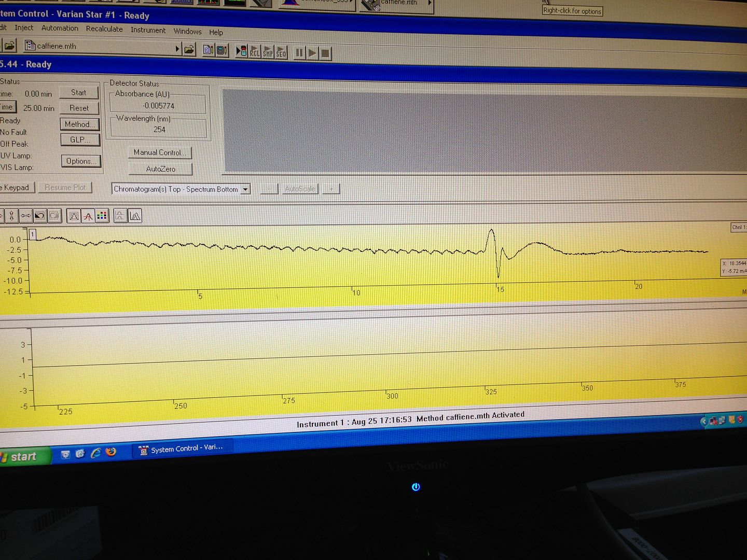Viewport: 747px width, 560px height.
Task: Click the SEQ sequence list icon
Action: click(x=281, y=52)
